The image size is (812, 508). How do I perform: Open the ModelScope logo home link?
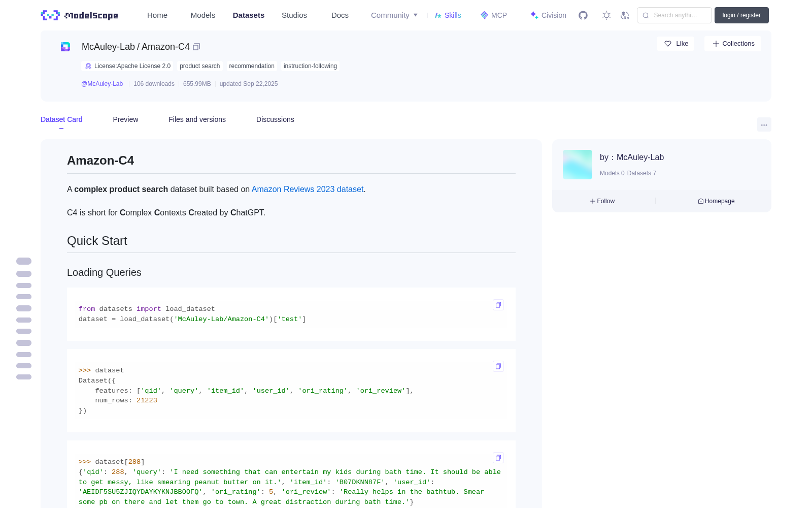(x=80, y=15)
